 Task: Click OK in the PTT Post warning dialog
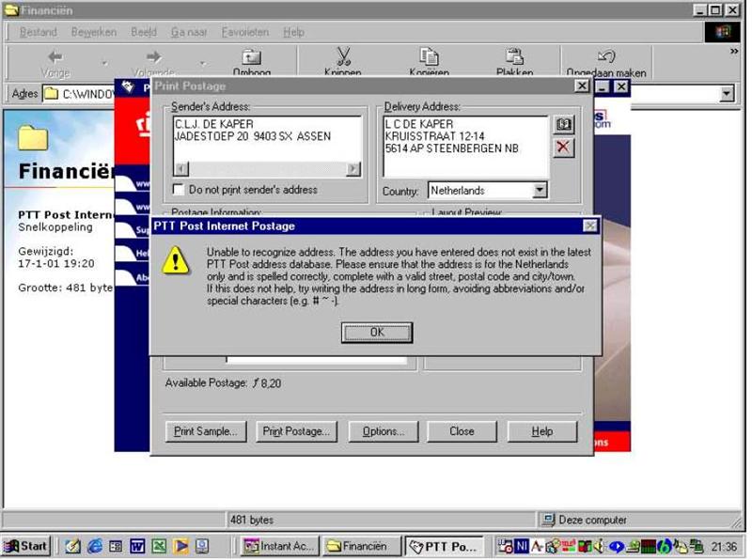(x=377, y=333)
